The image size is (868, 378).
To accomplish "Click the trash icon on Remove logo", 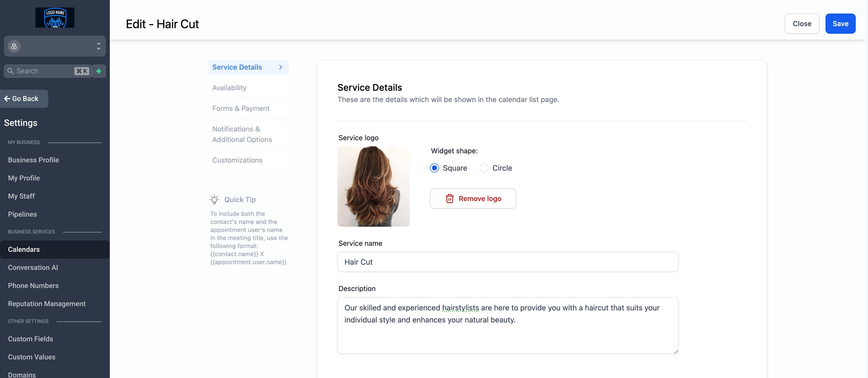I will [x=450, y=199].
